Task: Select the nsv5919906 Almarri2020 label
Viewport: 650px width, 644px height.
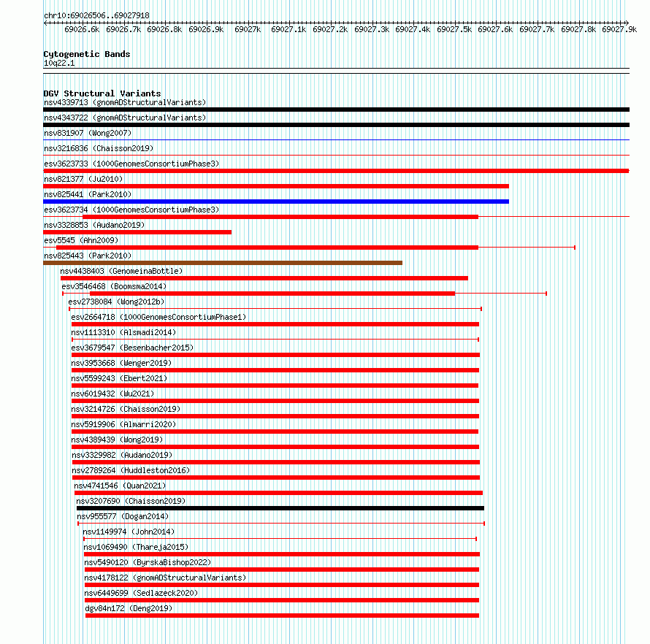Action: click(123, 424)
